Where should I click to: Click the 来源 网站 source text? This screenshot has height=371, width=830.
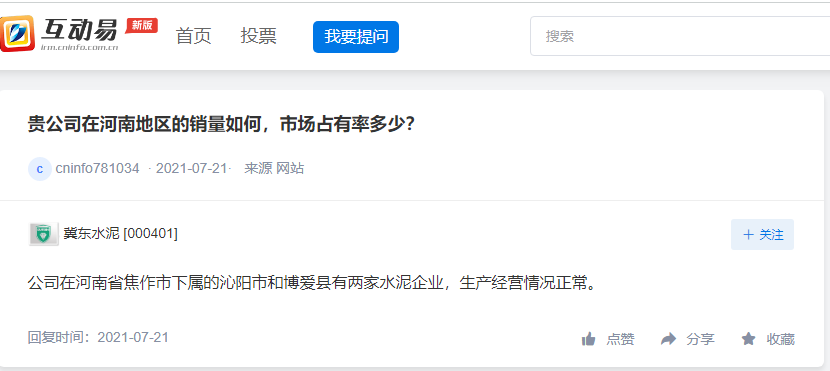pos(274,169)
